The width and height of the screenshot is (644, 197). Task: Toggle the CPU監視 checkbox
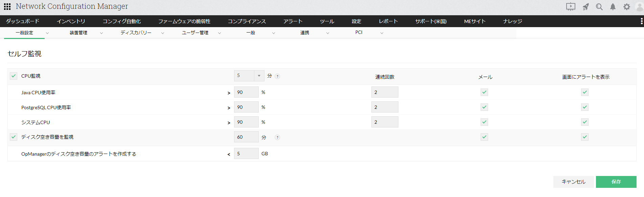point(14,76)
